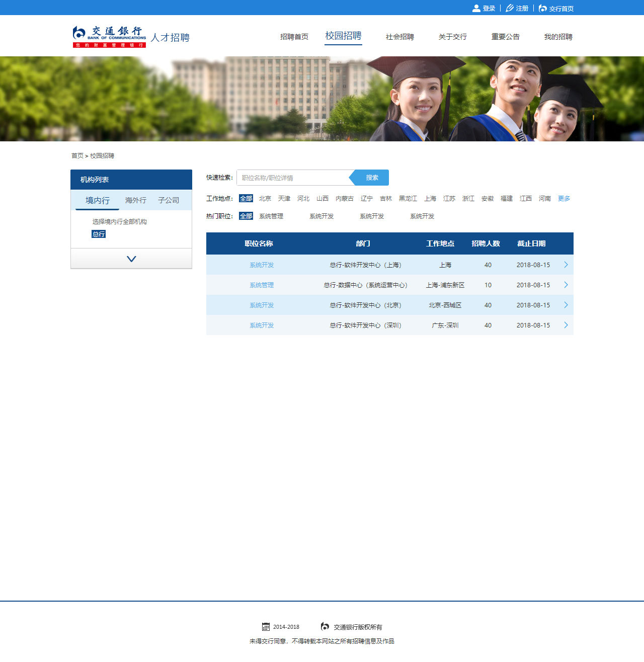Switch to 子公司 tab

click(169, 200)
